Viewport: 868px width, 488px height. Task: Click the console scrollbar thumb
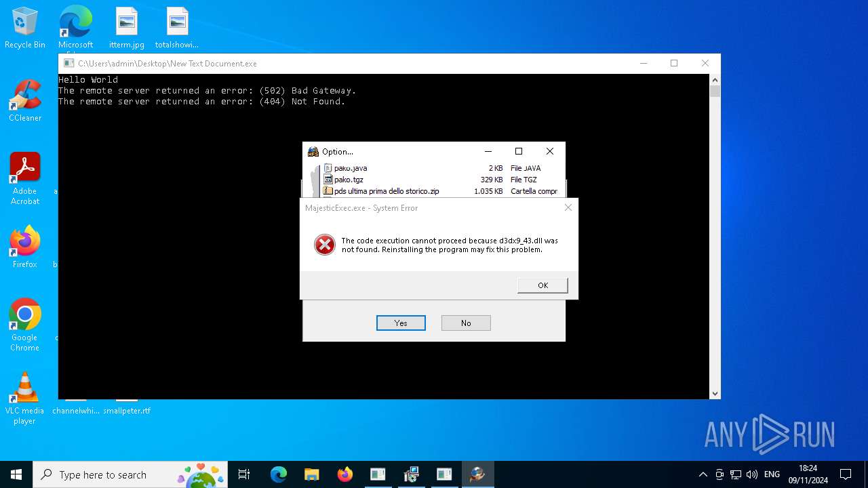coord(715,91)
